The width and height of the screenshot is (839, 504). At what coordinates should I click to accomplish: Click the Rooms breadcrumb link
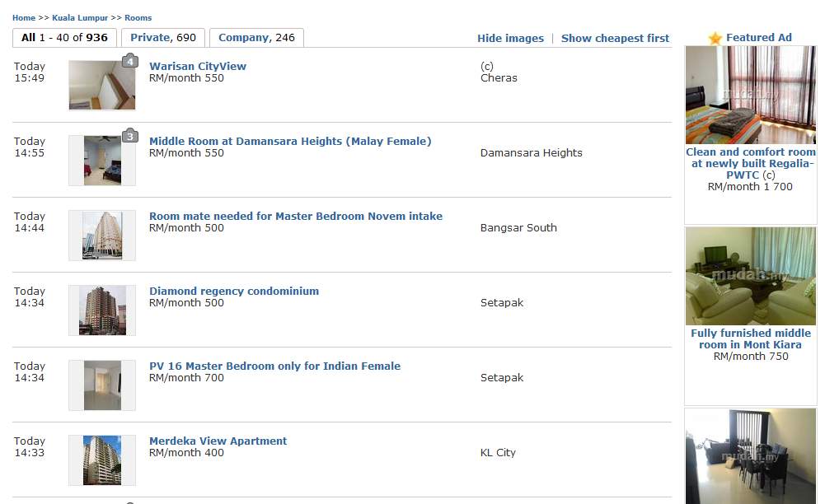(x=138, y=18)
